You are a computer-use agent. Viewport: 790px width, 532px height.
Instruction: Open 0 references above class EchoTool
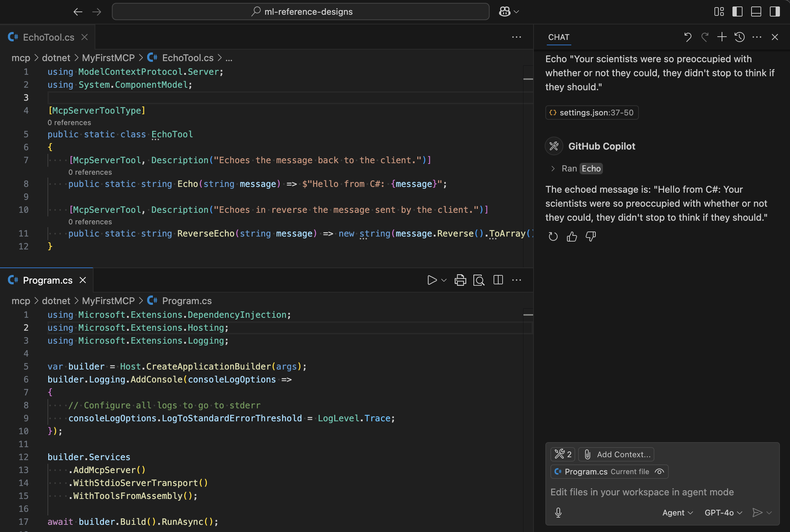69,123
